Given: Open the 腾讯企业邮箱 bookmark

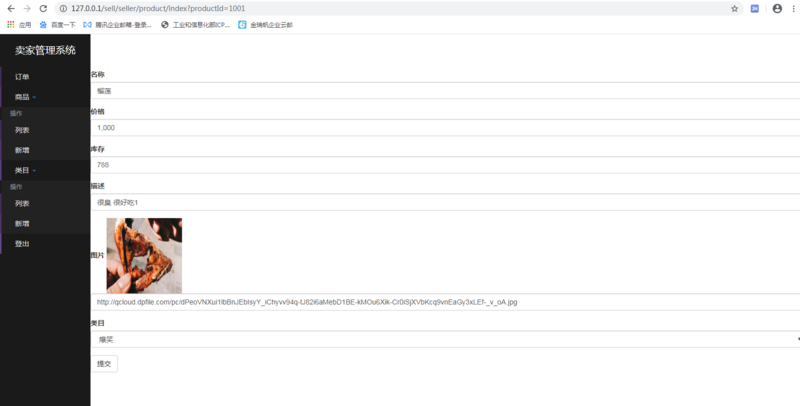Looking at the screenshot, I should tap(117, 24).
